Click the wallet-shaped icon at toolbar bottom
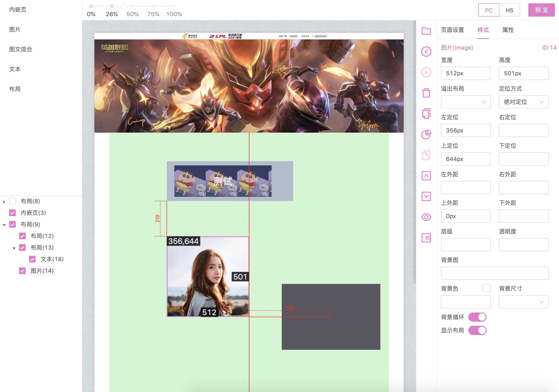This screenshot has height=392, width=559. coord(426,238)
